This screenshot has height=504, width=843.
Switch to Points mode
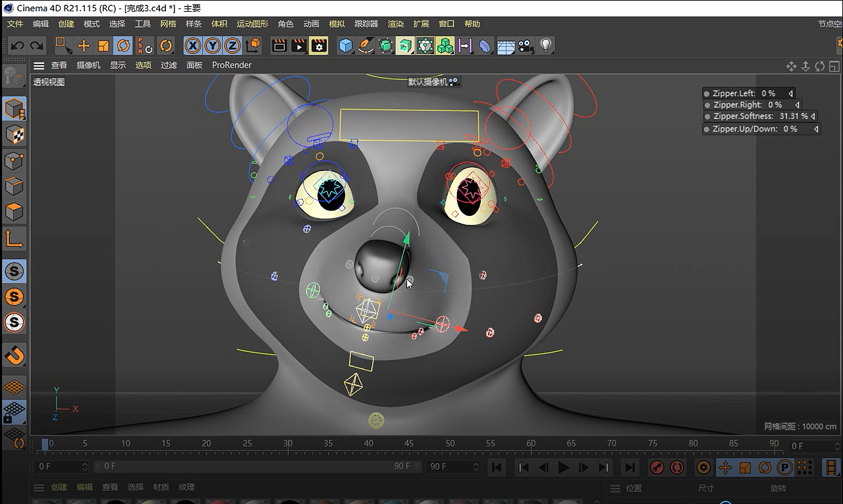pyautogui.click(x=14, y=161)
